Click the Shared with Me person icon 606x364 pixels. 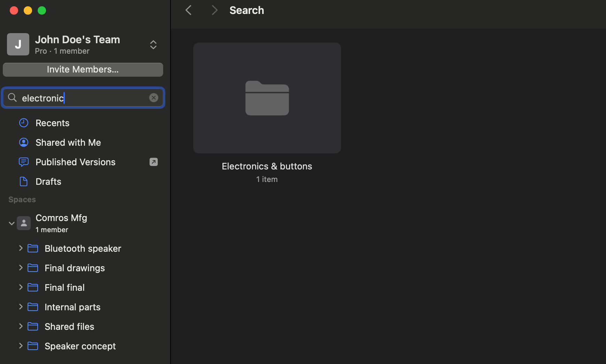coord(24,142)
